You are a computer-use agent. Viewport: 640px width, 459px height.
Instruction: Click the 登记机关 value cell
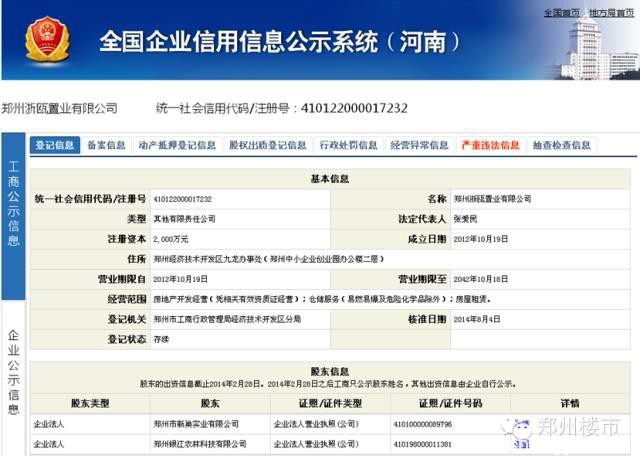[x=240, y=319]
